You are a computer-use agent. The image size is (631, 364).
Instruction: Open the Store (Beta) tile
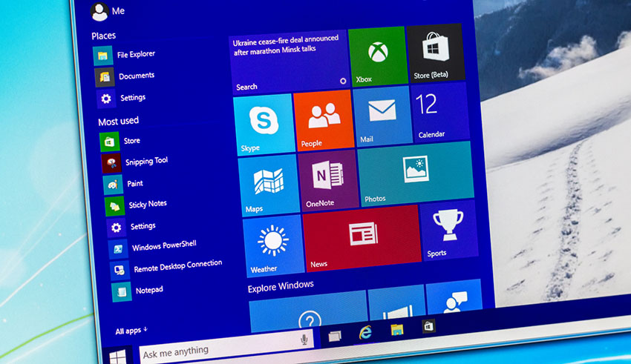(436, 53)
